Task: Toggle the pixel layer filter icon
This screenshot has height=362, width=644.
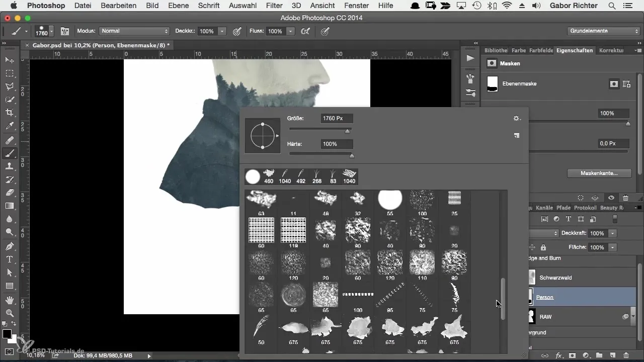Action: (544, 219)
